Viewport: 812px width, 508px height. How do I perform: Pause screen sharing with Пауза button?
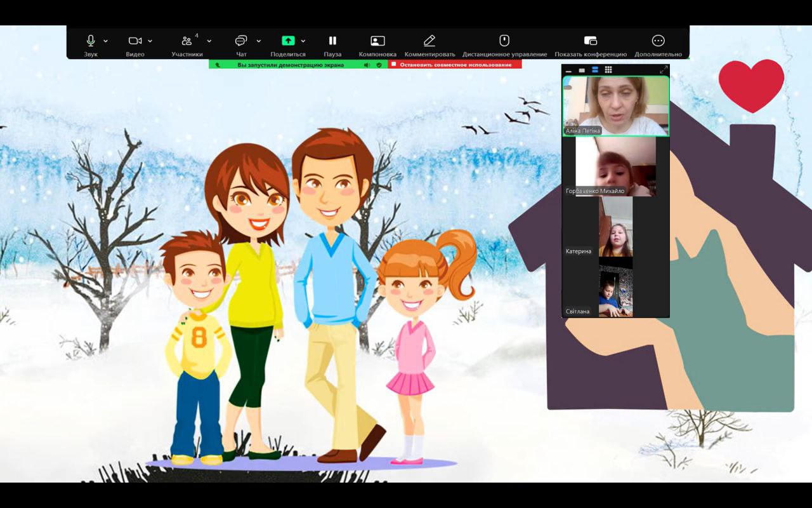[332, 41]
